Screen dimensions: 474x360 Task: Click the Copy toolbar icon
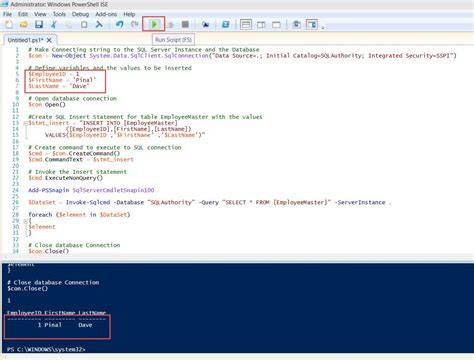(69, 24)
